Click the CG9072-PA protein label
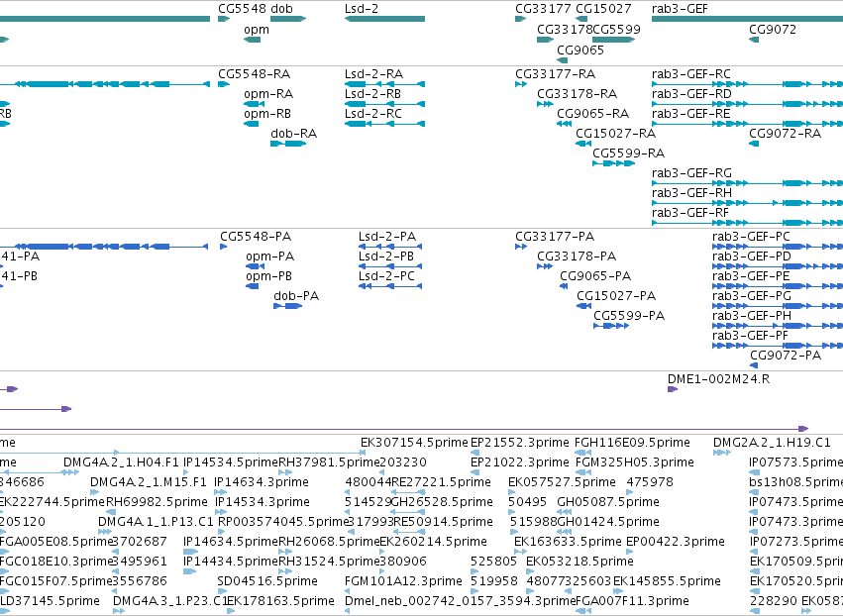This screenshot has height=616, width=843. tap(786, 356)
